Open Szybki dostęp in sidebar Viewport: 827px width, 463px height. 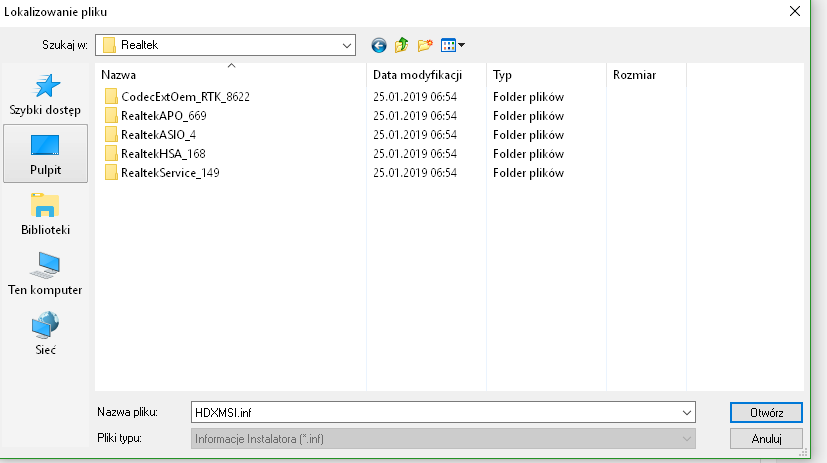[x=45, y=95]
